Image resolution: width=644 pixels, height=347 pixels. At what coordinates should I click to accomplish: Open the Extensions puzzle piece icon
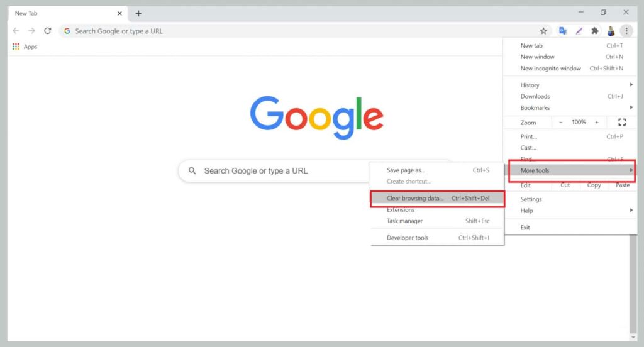click(x=595, y=31)
